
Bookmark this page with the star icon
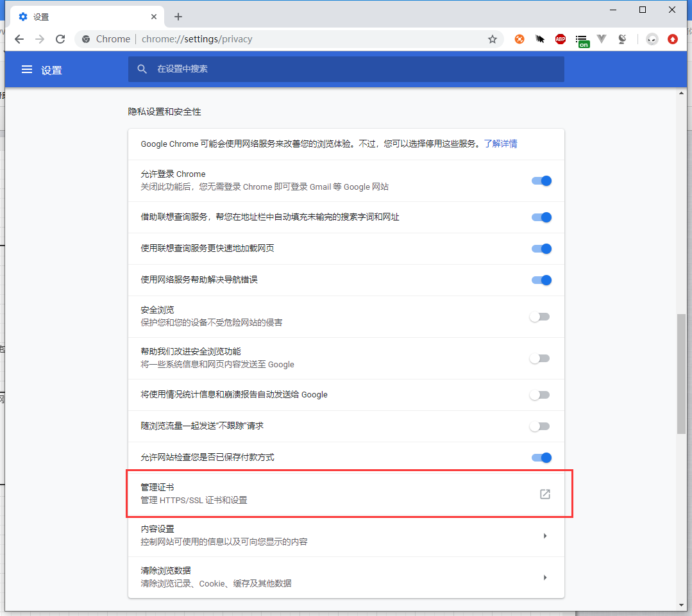click(493, 39)
